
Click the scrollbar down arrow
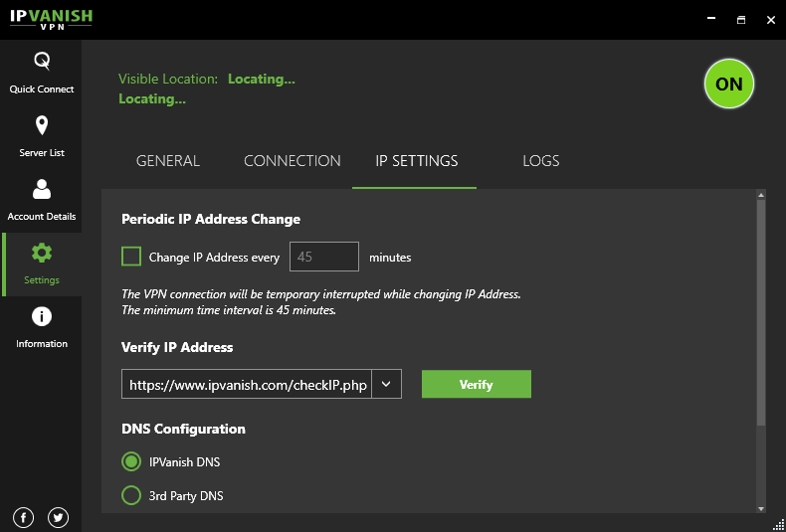pyautogui.click(x=761, y=508)
